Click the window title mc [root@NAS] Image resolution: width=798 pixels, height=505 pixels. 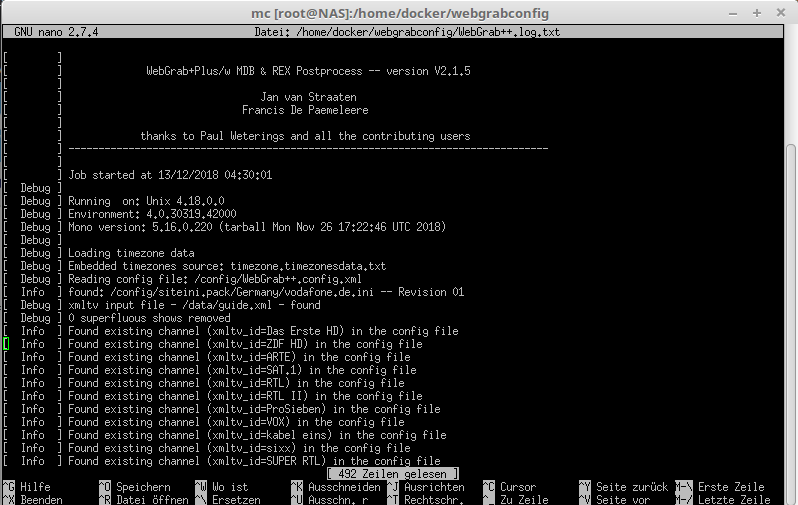click(x=400, y=13)
